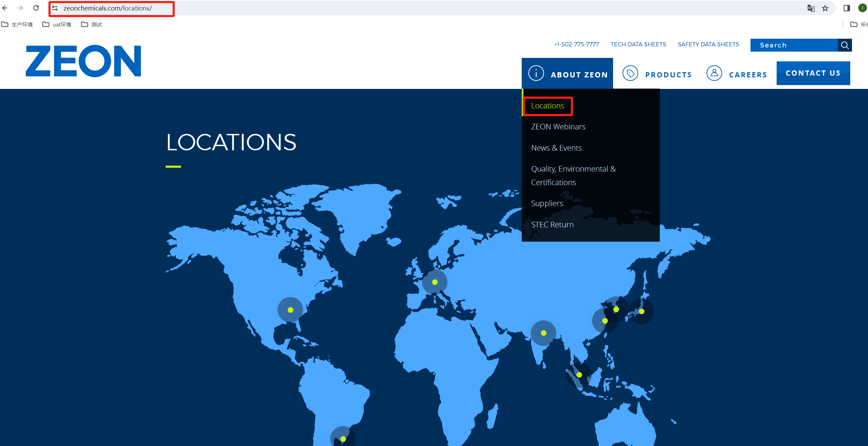This screenshot has width=868, height=446.
Task: Click the About Zeon info icon
Action: pos(536,74)
